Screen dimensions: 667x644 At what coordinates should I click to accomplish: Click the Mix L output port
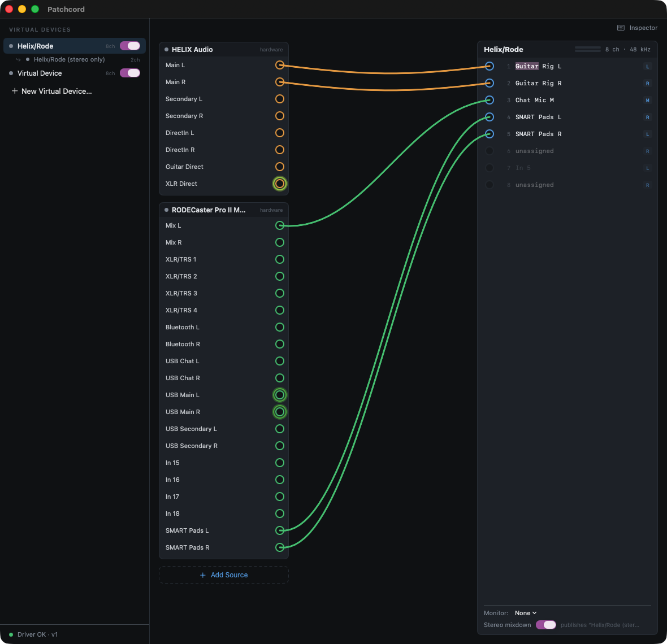tap(279, 225)
